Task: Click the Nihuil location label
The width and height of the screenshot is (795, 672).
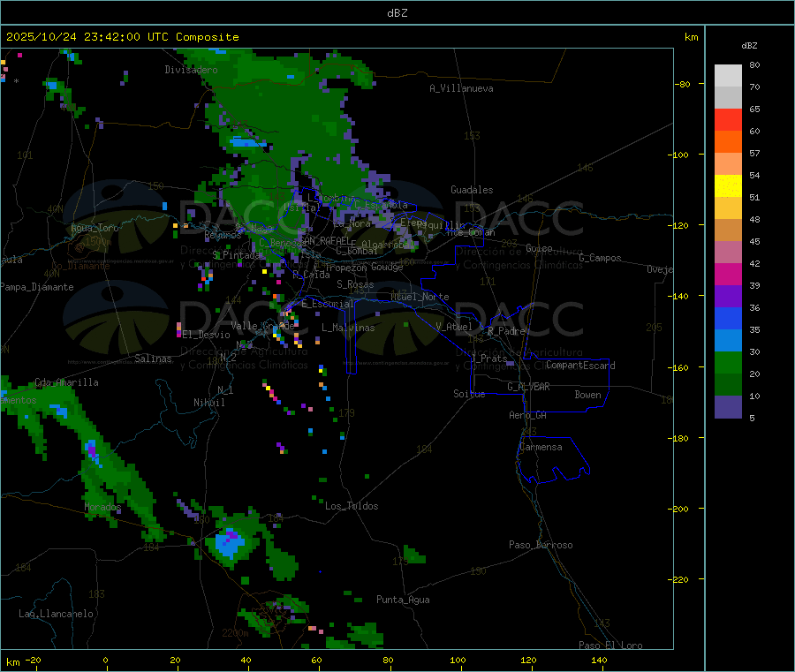Action: tap(208, 403)
